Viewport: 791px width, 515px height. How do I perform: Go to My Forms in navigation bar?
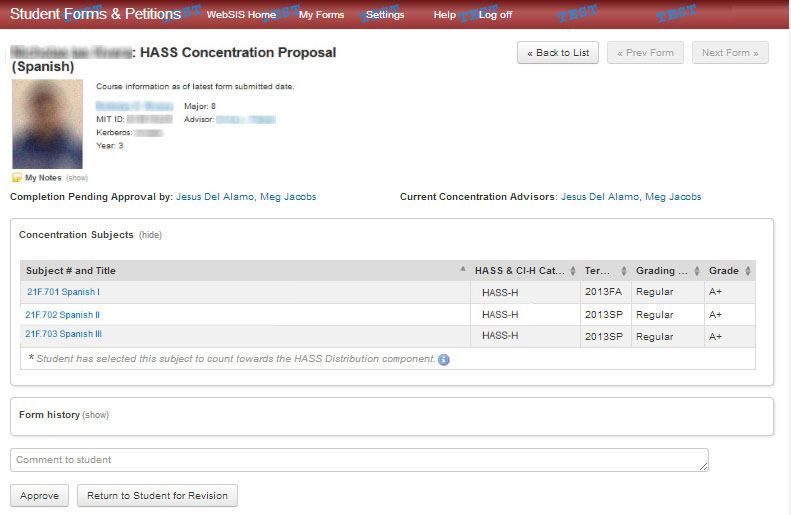pyautogui.click(x=319, y=15)
